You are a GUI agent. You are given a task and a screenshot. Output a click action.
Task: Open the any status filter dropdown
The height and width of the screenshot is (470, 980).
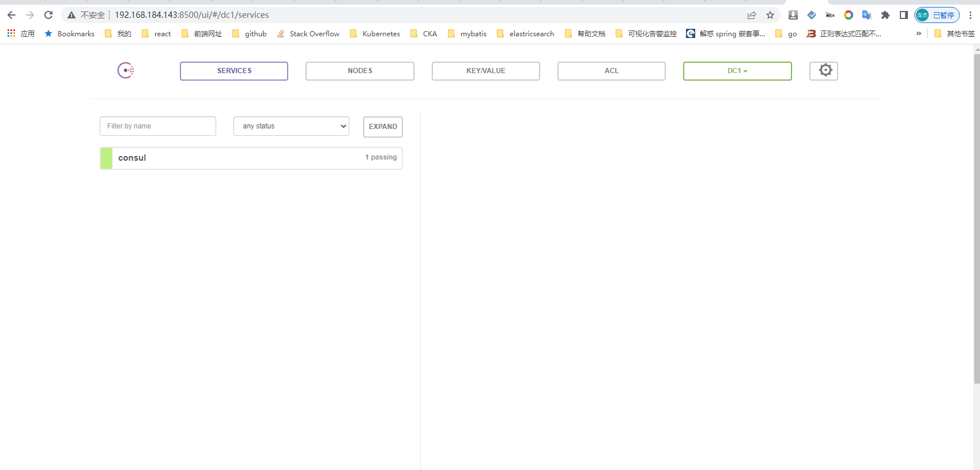pos(291,126)
